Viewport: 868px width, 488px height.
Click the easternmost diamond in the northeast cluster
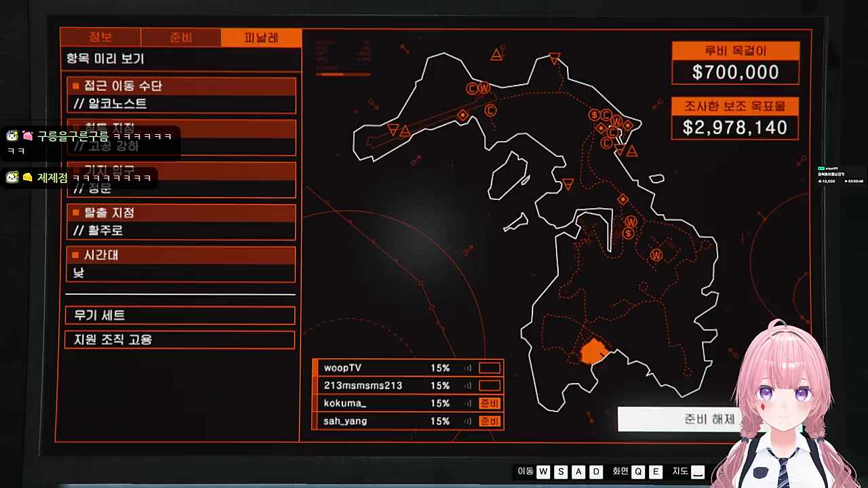[x=628, y=125]
